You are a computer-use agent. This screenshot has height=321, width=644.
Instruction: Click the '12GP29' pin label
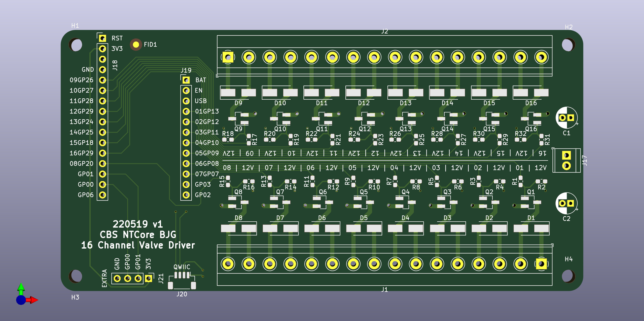(81, 111)
